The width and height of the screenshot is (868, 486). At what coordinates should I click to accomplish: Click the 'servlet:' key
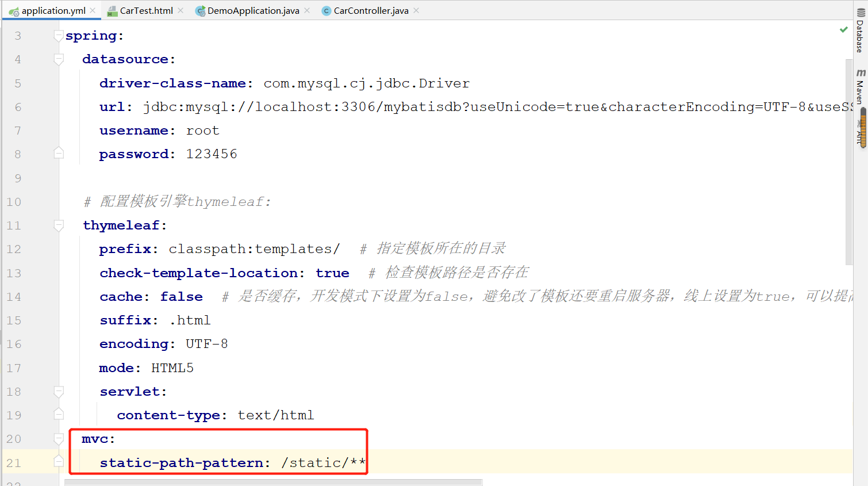coord(133,392)
